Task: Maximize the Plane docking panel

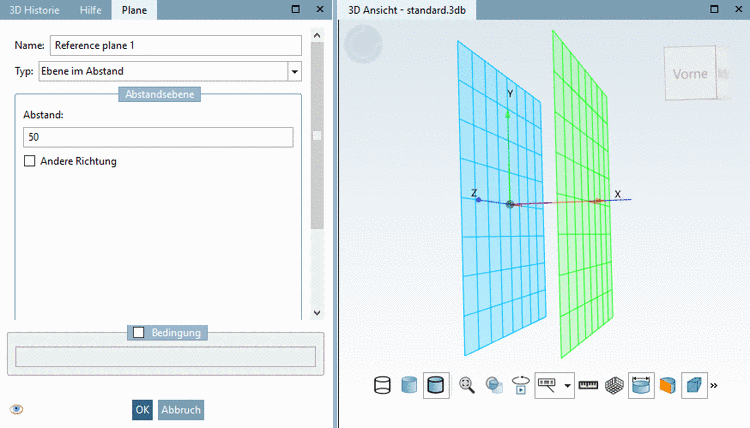Action: point(296,9)
